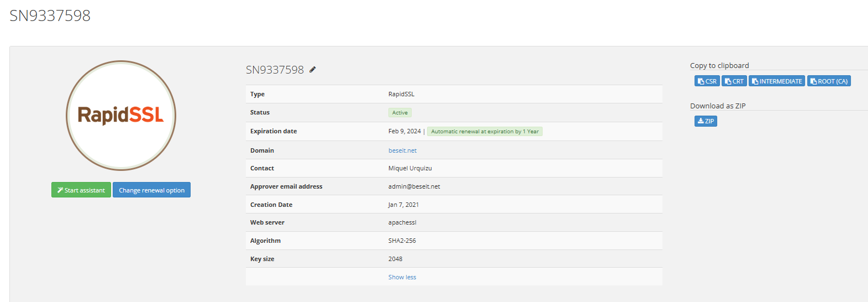Click the approver email admin@beseit.net

414,186
